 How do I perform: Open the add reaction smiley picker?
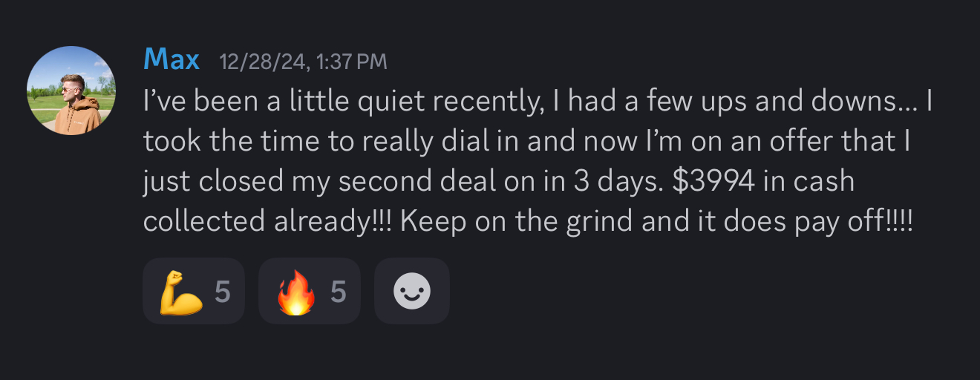411,292
